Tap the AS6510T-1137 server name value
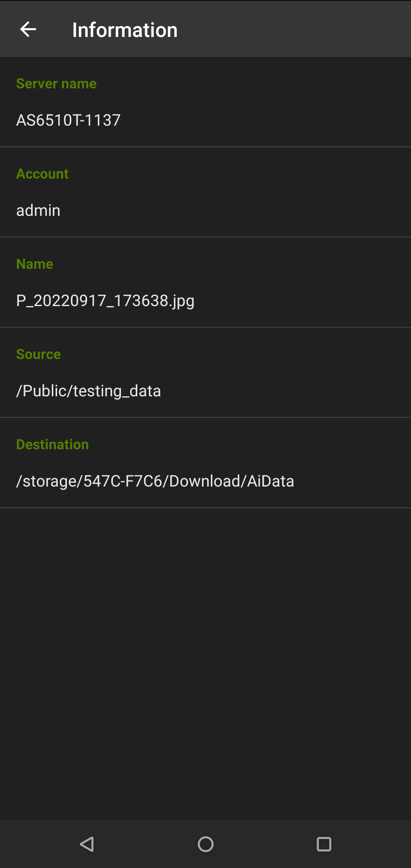Image resolution: width=411 pixels, height=868 pixels. [68, 120]
